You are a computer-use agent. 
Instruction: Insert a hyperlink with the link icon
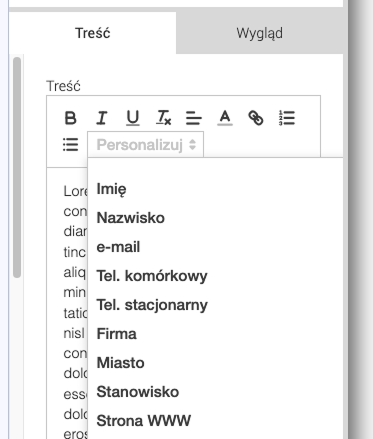256,118
